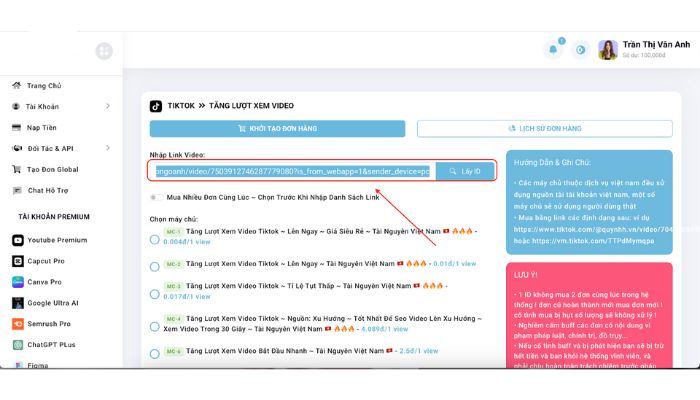Screen dimensions: 700x400
Task: Click the Capcut Pro icon
Action: tap(18, 261)
